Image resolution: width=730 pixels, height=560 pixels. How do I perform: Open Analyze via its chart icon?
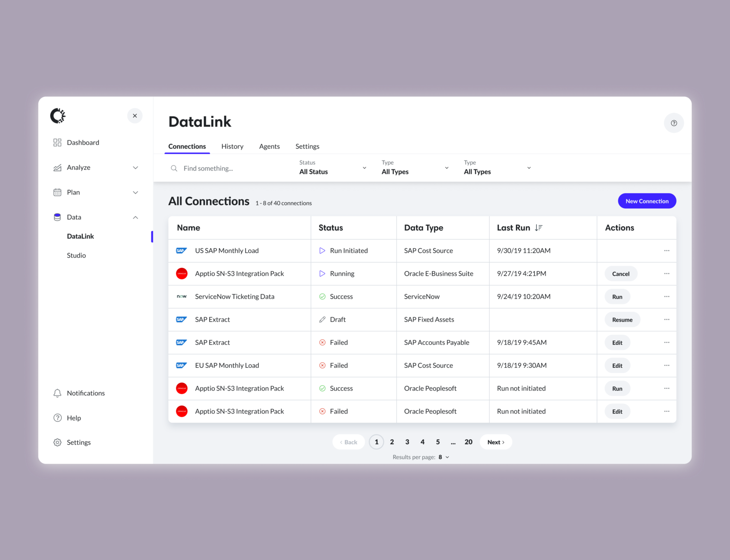click(57, 167)
